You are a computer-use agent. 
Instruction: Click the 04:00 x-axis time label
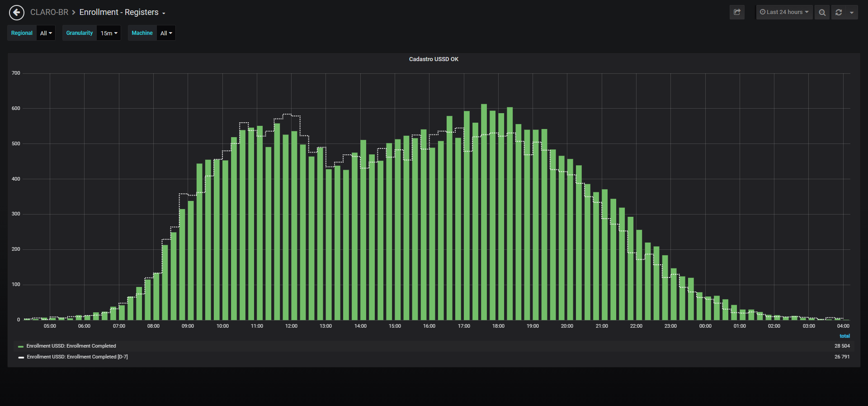(843, 326)
